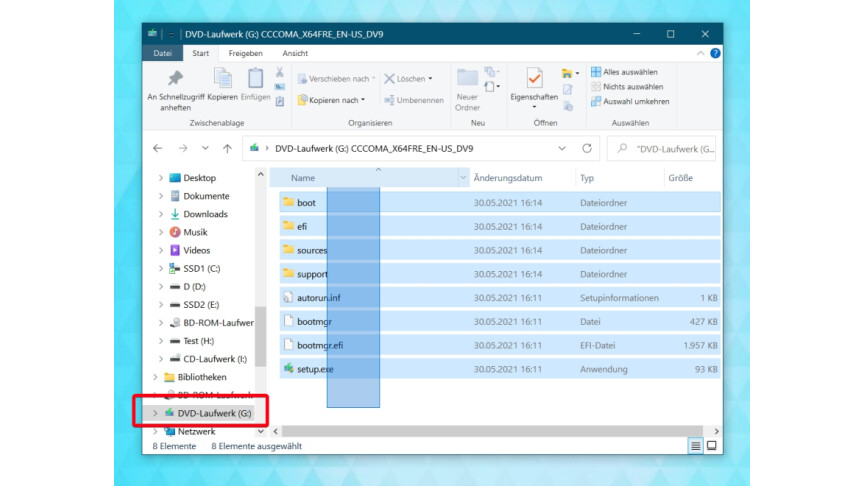
Task: Open the address bar history dropdown
Action: [x=562, y=148]
